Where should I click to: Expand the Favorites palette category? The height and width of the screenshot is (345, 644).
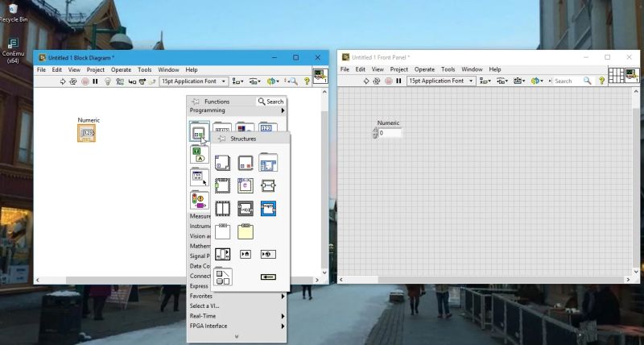[237, 296]
